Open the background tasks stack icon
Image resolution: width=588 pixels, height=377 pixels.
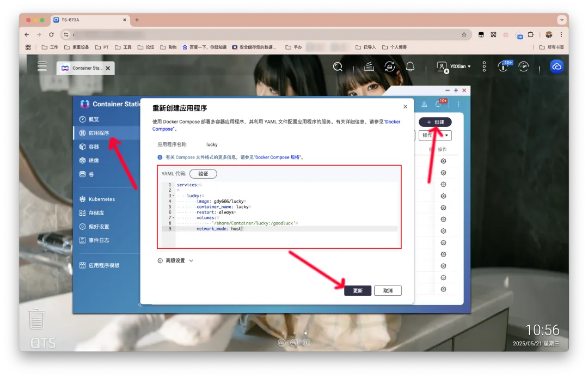click(x=369, y=66)
